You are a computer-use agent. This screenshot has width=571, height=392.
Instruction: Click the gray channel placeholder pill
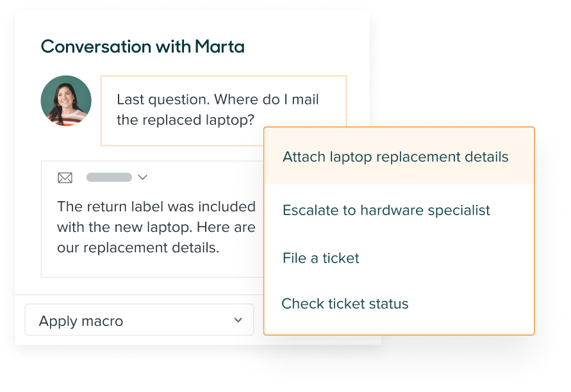coord(109,177)
